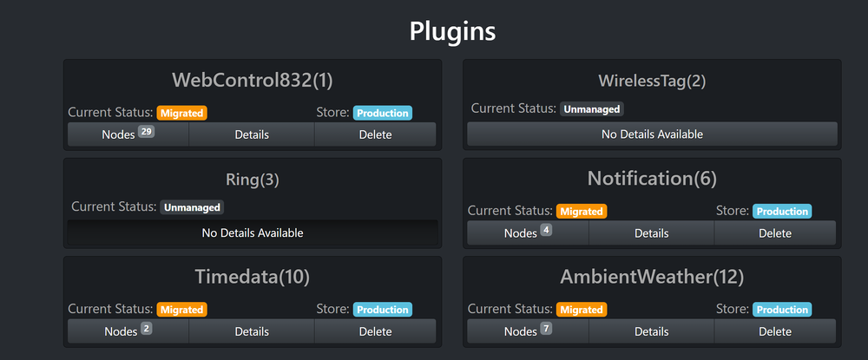Click WebControl832 Migrated status badge
868x360 pixels.
[x=181, y=114]
